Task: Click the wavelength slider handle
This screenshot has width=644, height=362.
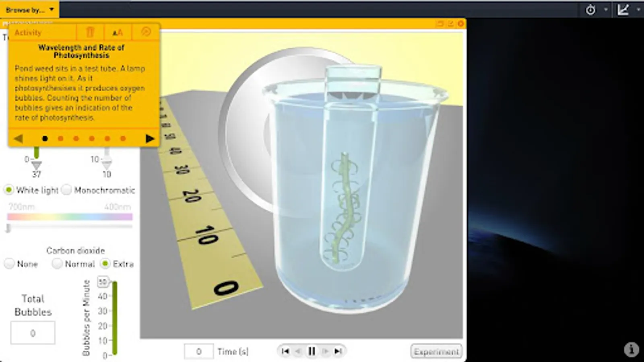Action: click(x=8, y=228)
